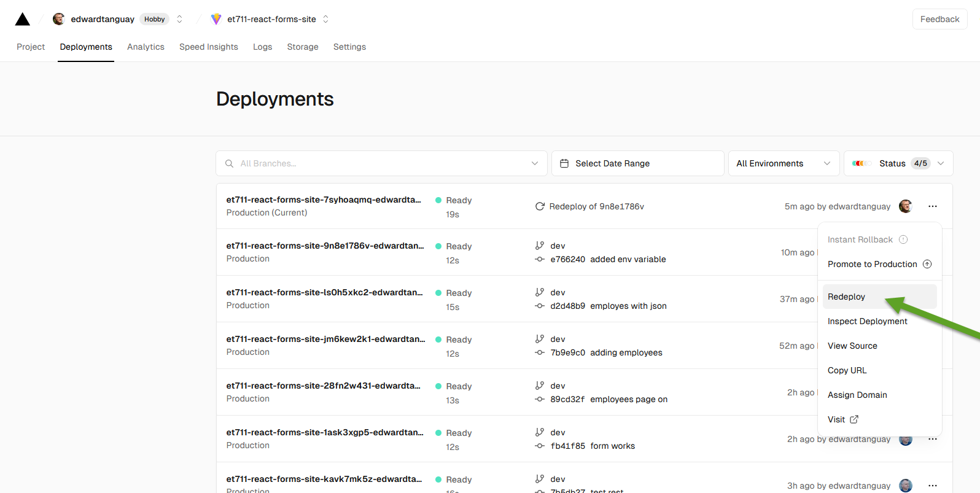Open the three-dot menu for the 5m ago deployment
This screenshot has width=980, height=493.
click(x=933, y=206)
